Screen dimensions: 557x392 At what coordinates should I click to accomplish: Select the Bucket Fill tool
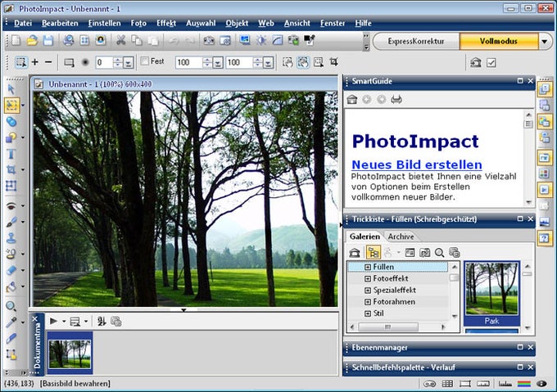coord(11,286)
